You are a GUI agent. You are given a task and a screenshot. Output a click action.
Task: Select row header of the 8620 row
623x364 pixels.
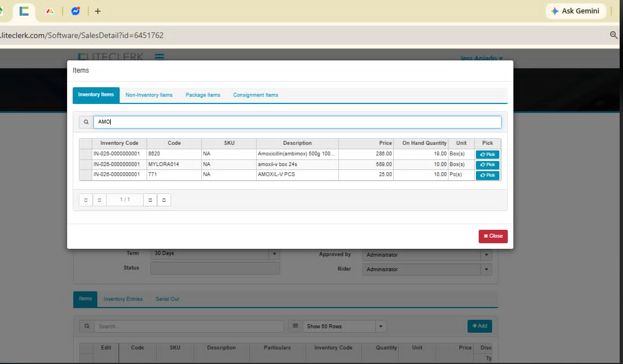(86, 154)
